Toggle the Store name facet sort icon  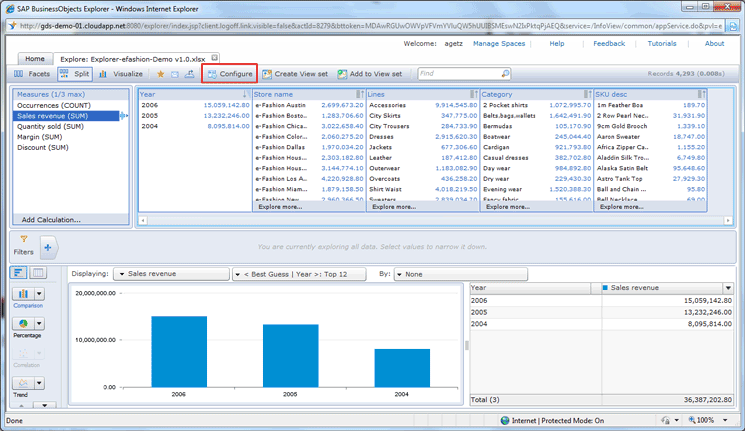(360, 94)
